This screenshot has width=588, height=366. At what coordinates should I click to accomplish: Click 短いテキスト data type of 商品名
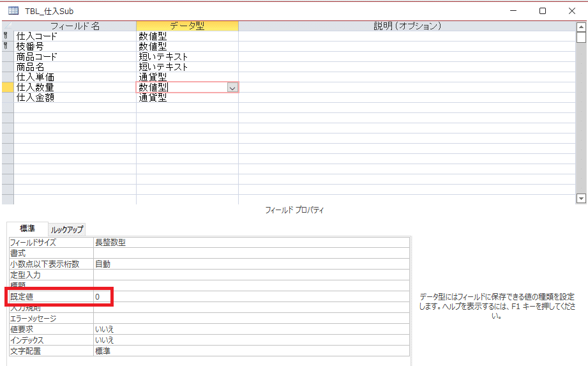click(x=187, y=67)
